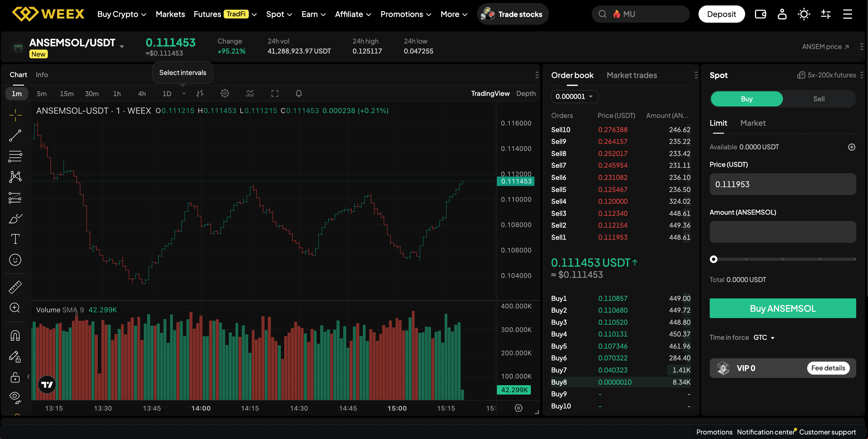Activate the zoom in tool

pos(15,308)
